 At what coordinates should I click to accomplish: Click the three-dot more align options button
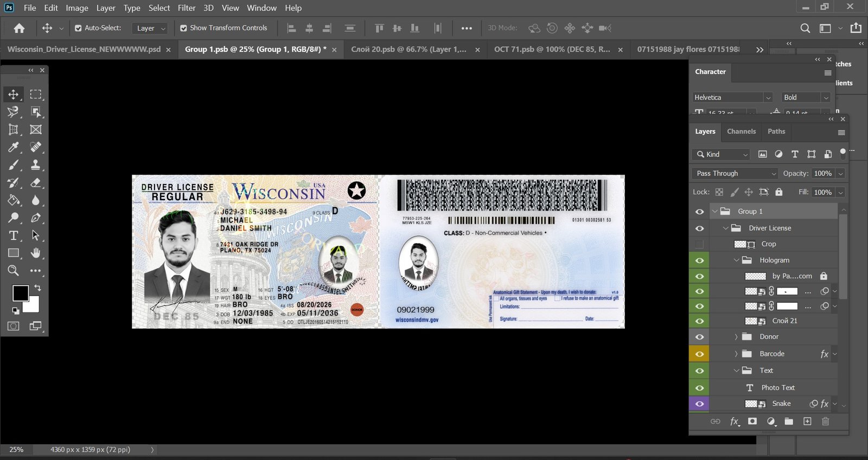(x=467, y=28)
